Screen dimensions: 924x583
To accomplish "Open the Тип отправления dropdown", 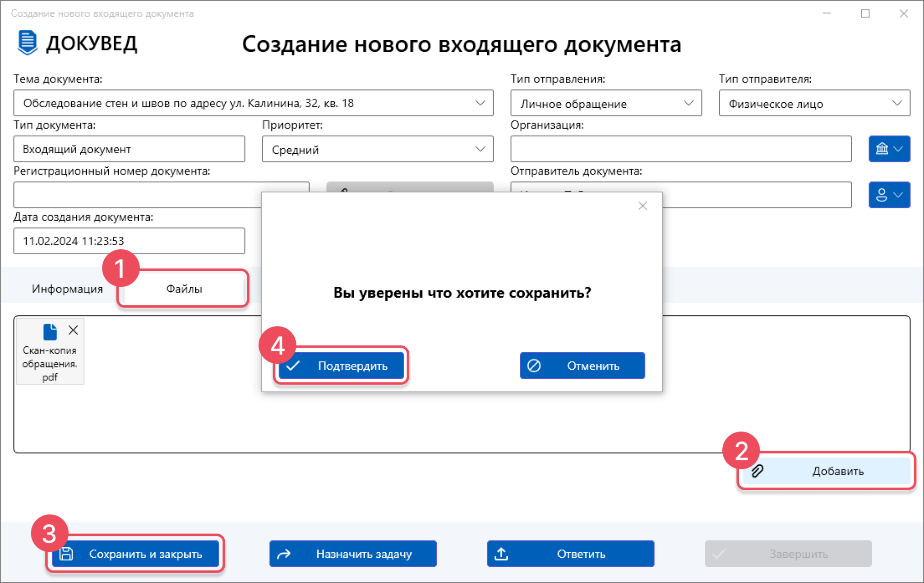I will coord(606,103).
